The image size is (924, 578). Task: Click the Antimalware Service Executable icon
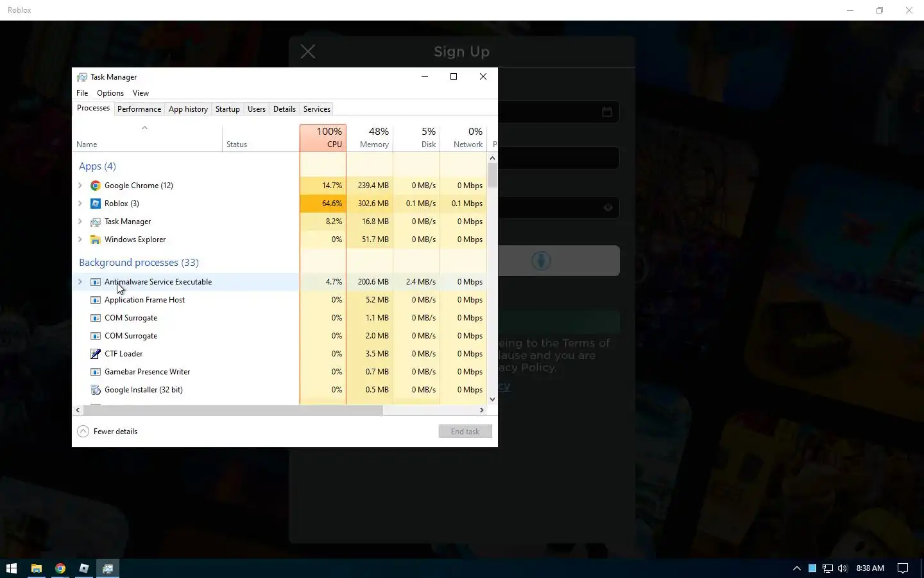(95, 282)
